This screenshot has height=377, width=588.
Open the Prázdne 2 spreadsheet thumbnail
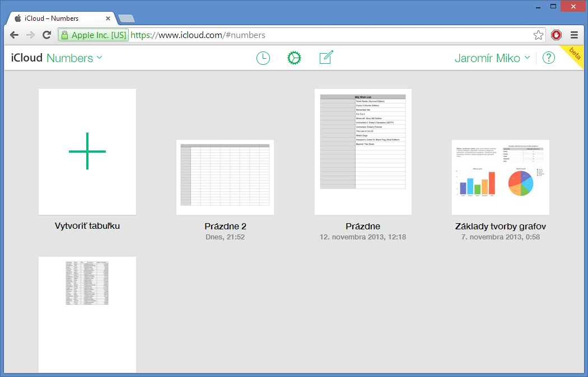[x=225, y=177]
